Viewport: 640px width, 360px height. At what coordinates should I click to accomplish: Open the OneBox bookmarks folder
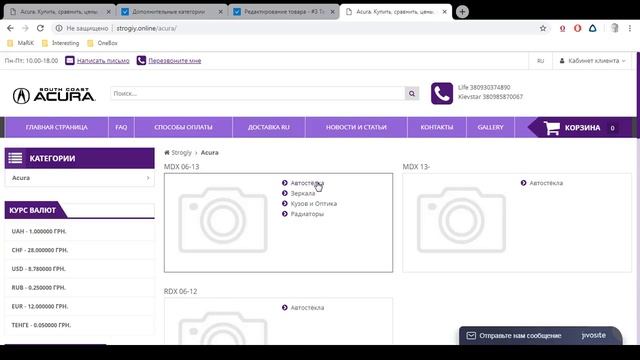(x=102, y=43)
